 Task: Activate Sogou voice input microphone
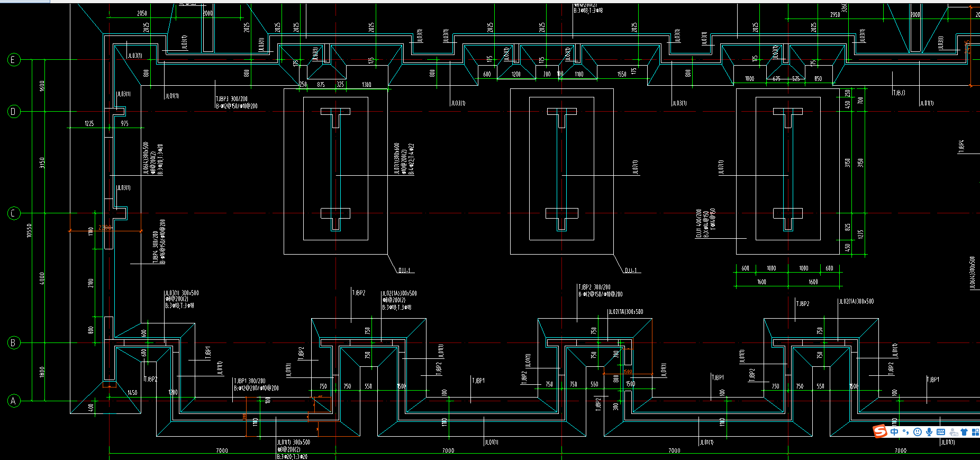929,432
